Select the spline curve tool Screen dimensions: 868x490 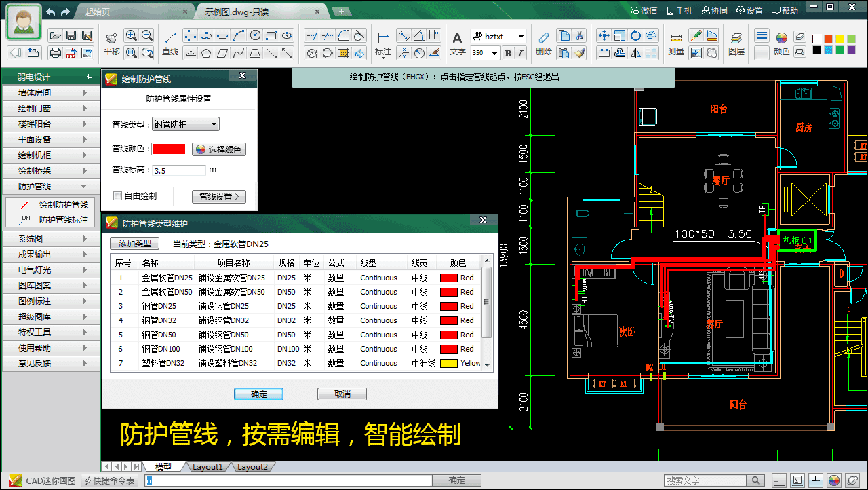pos(239,52)
